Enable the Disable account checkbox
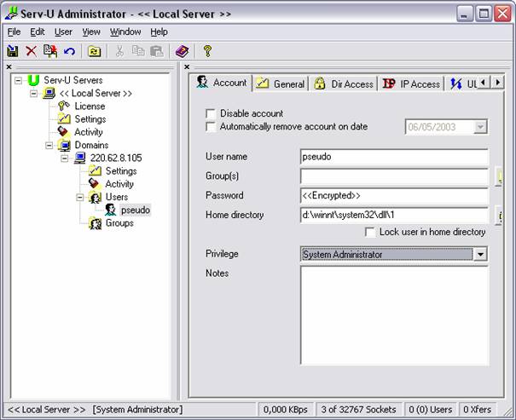Viewport: 516px width, 420px height. [211, 113]
